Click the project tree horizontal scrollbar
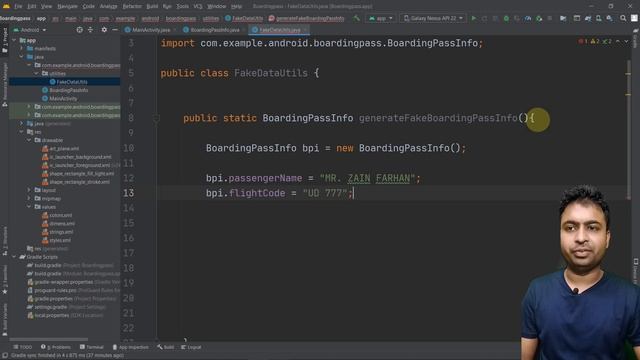This screenshot has width=640, height=360. point(49,339)
